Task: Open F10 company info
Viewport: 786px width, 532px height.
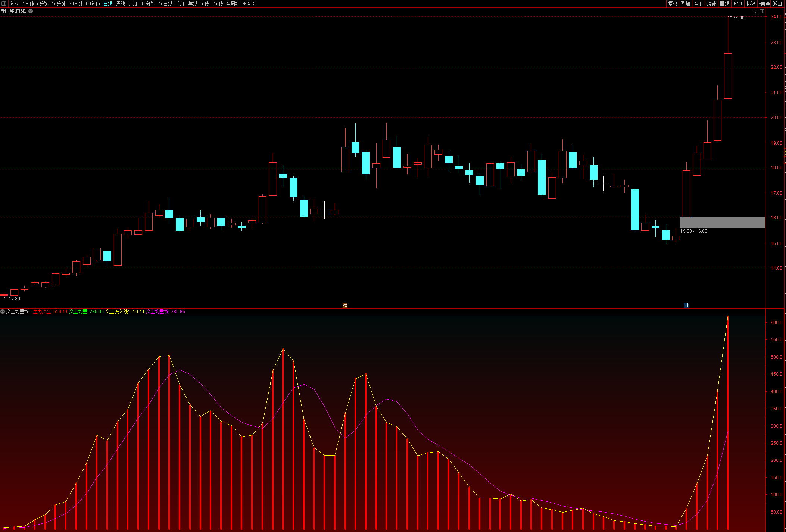Action: [738, 4]
